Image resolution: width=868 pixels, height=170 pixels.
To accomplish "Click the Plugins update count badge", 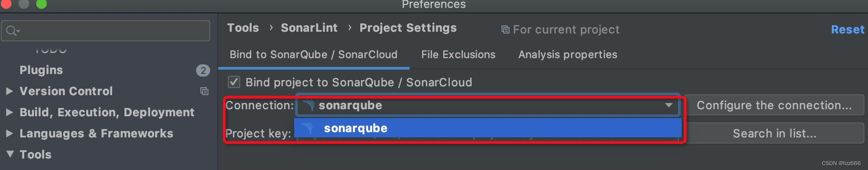I will coord(203,70).
